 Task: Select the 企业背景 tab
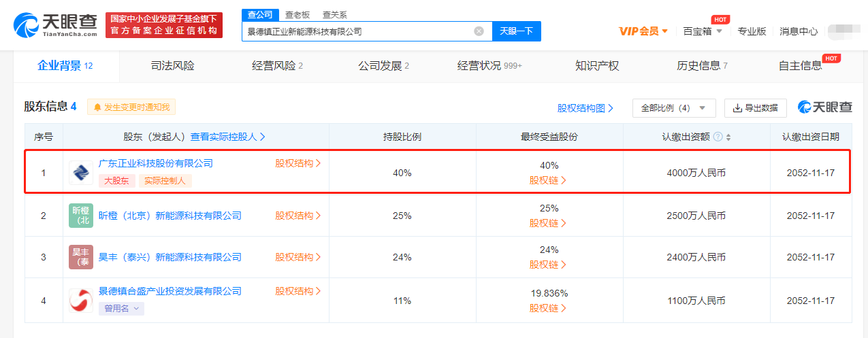tap(65, 66)
